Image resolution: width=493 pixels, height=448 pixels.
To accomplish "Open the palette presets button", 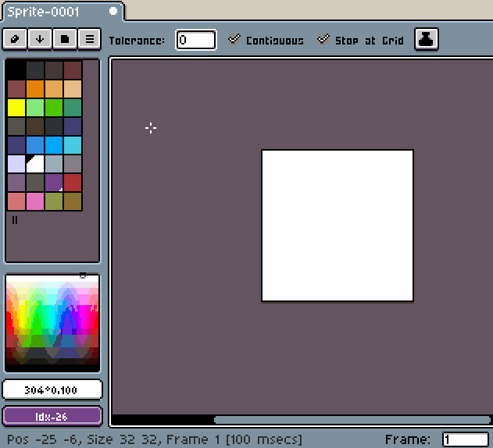I will point(65,39).
